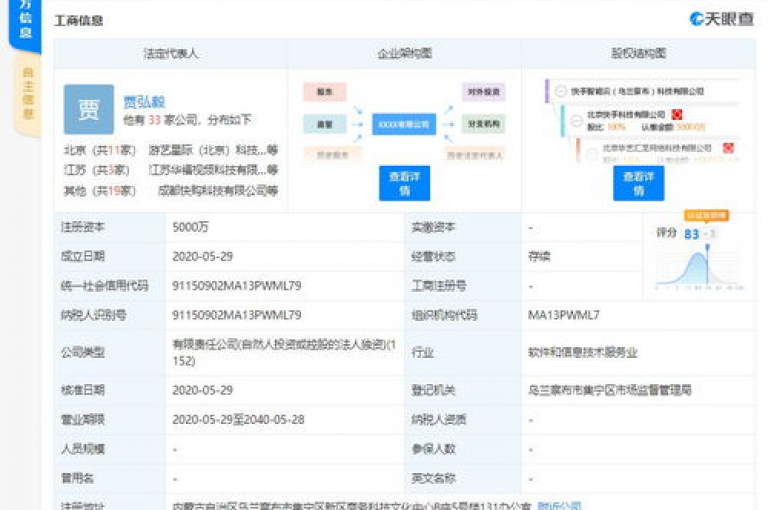Click the 核准日期 value 2020-05-29
Image resolution: width=768 pixels, height=510 pixels.
202,390
